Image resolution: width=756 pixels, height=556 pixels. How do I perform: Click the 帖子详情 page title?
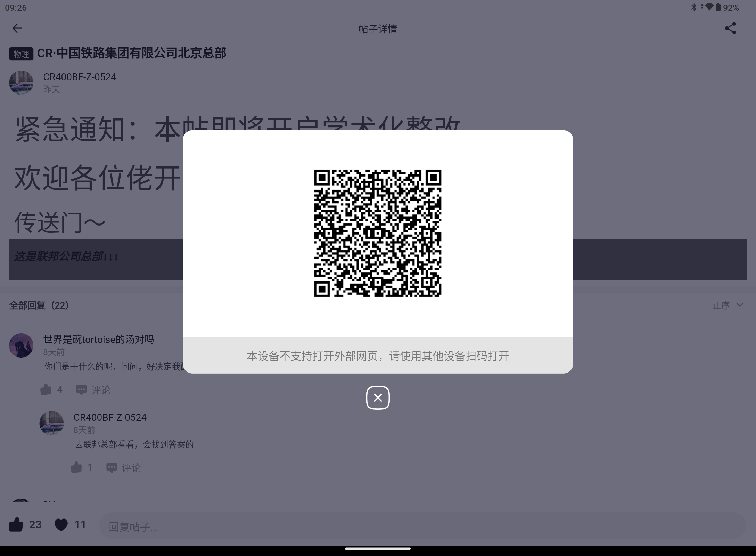tap(378, 28)
